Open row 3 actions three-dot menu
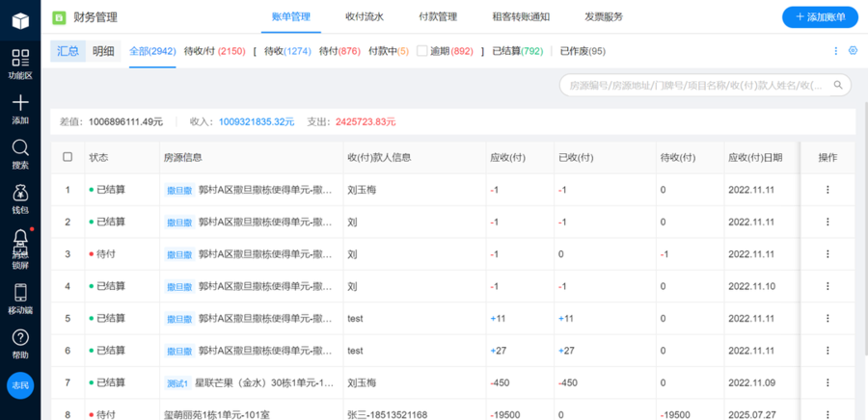This screenshot has height=420, width=868. click(x=827, y=253)
